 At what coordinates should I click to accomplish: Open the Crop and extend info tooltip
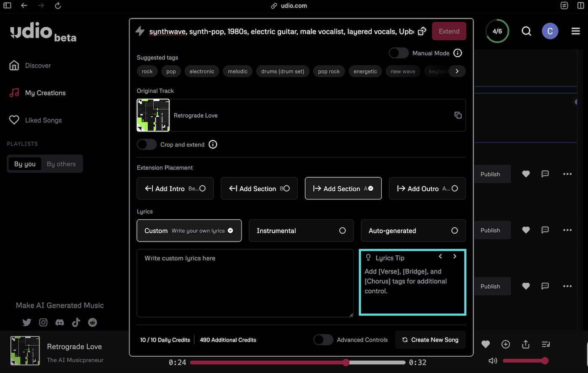click(x=213, y=144)
